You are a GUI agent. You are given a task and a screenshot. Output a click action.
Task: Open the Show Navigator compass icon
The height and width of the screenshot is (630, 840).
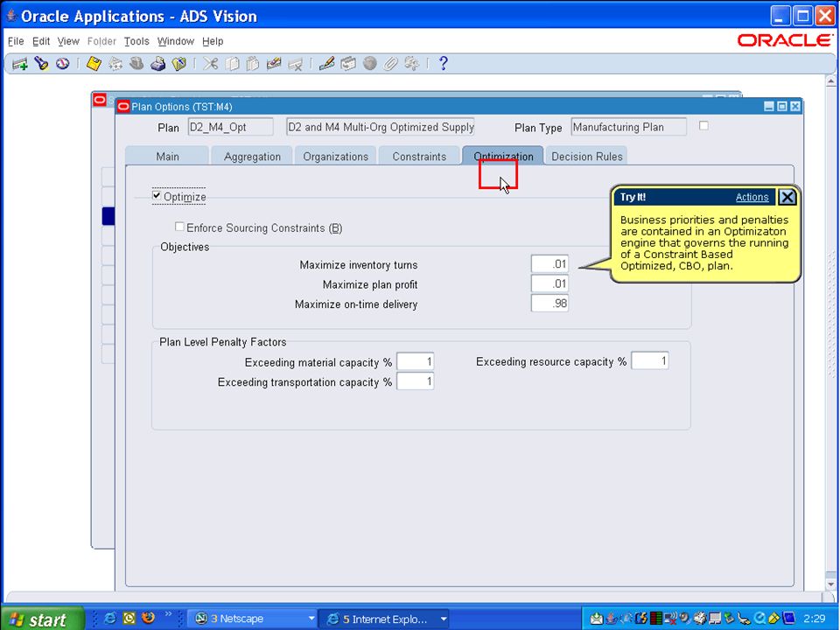[x=63, y=64]
